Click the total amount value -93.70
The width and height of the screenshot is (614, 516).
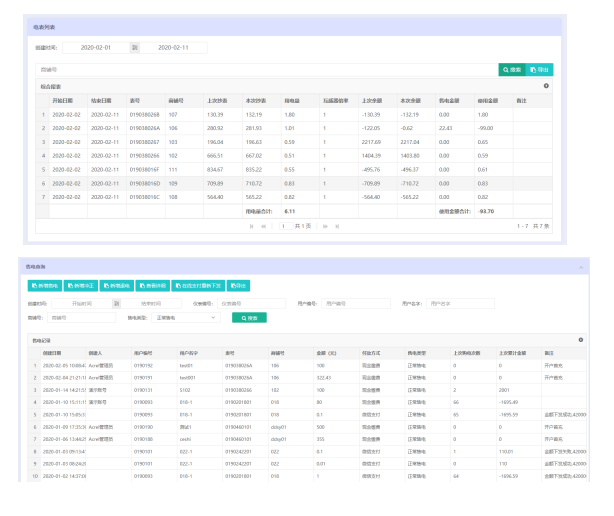coord(486,211)
